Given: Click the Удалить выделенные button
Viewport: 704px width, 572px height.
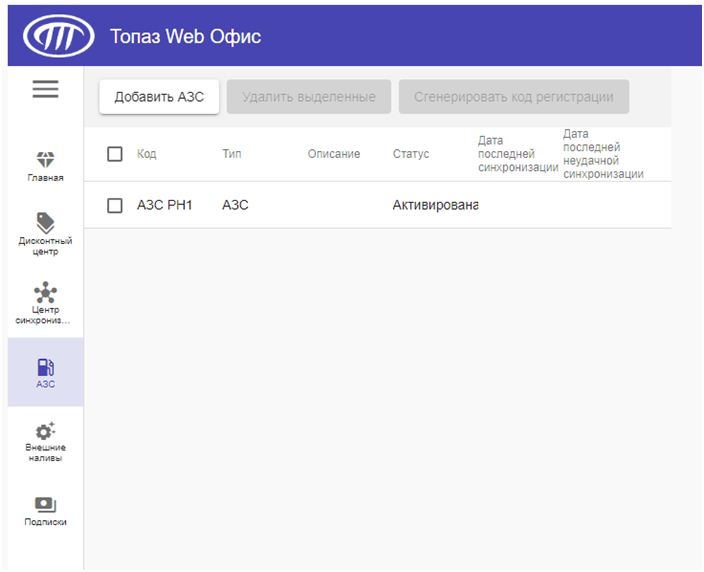Looking at the screenshot, I should click(308, 97).
